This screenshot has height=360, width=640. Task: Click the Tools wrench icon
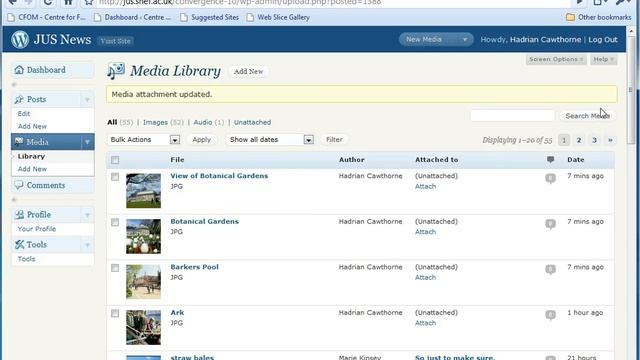(x=19, y=244)
